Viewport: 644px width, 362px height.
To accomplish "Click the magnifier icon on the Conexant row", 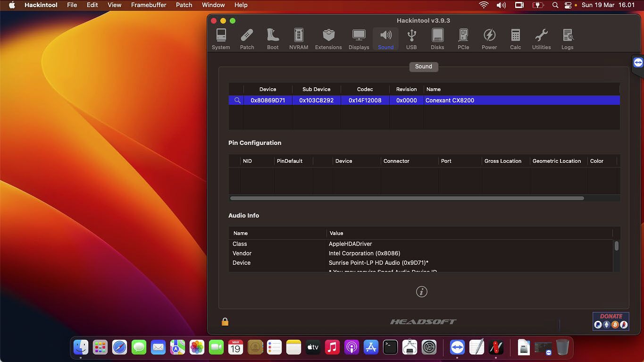I will [x=237, y=100].
